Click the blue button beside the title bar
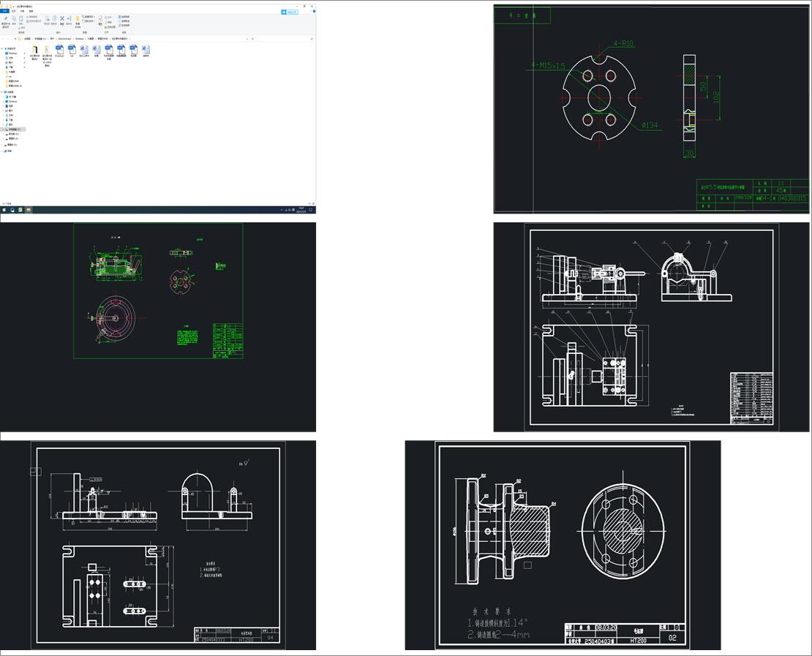This screenshot has width=812, height=656. (290, 12)
